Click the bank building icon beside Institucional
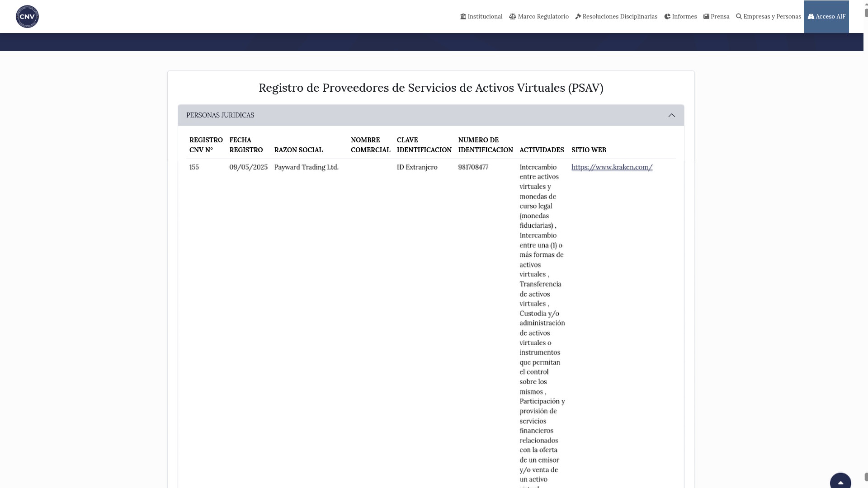Viewport: 868px width, 488px height. pyautogui.click(x=463, y=16)
